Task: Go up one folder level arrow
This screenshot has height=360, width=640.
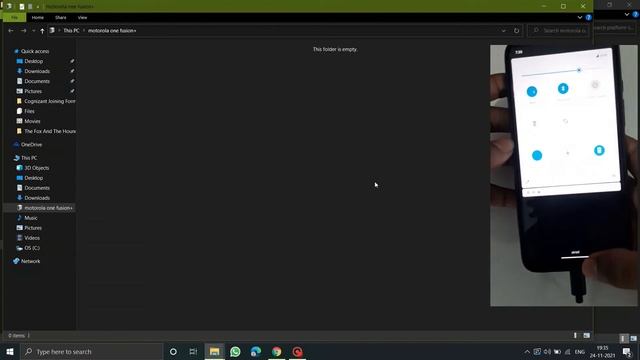Action: coord(42,31)
